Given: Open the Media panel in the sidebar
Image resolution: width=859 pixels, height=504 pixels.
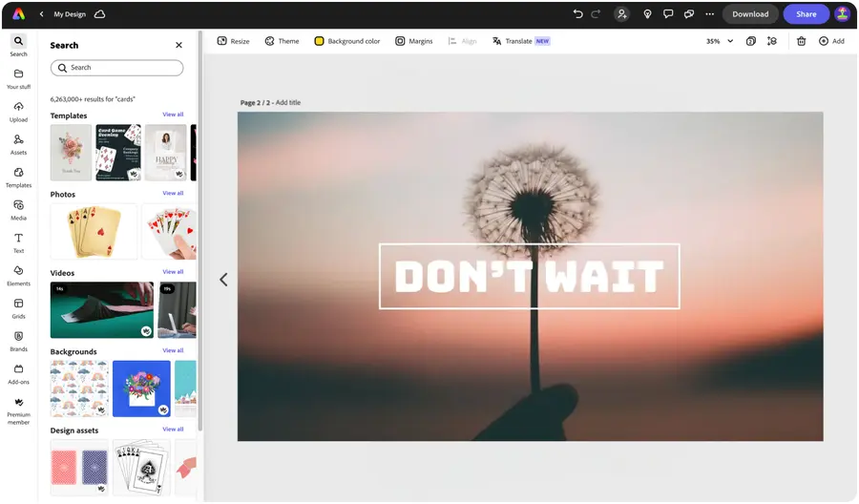Looking at the screenshot, I should click(x=18, y=209).
